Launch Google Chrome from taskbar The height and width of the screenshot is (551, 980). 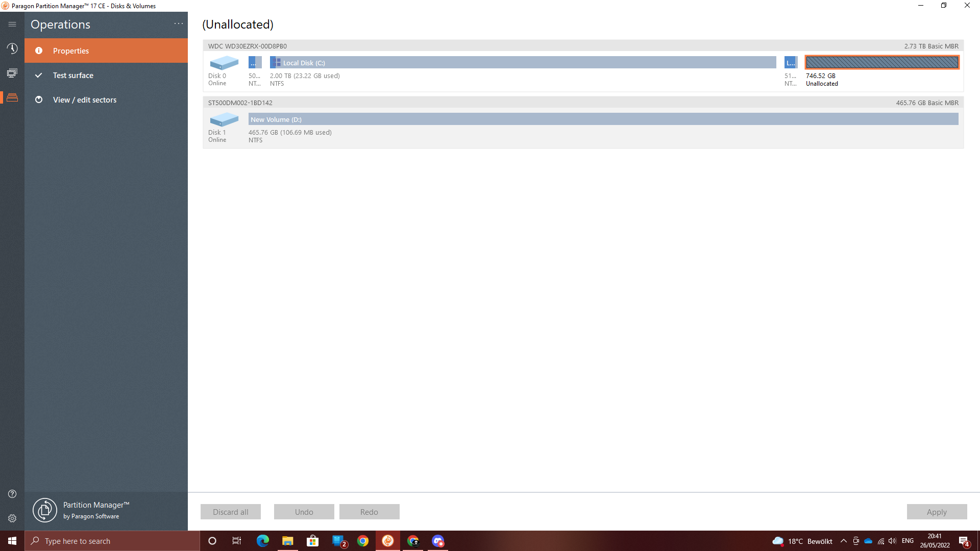pos(363,541)
